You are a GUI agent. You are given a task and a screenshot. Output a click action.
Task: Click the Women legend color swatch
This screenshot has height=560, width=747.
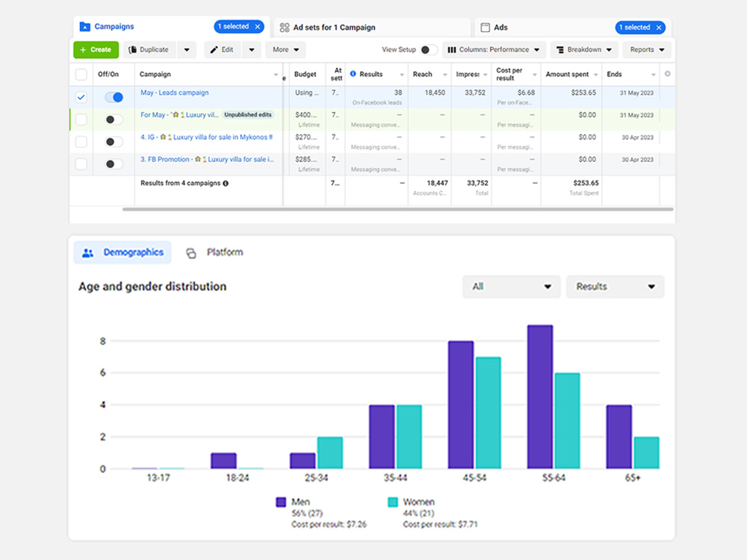(393, 502)
